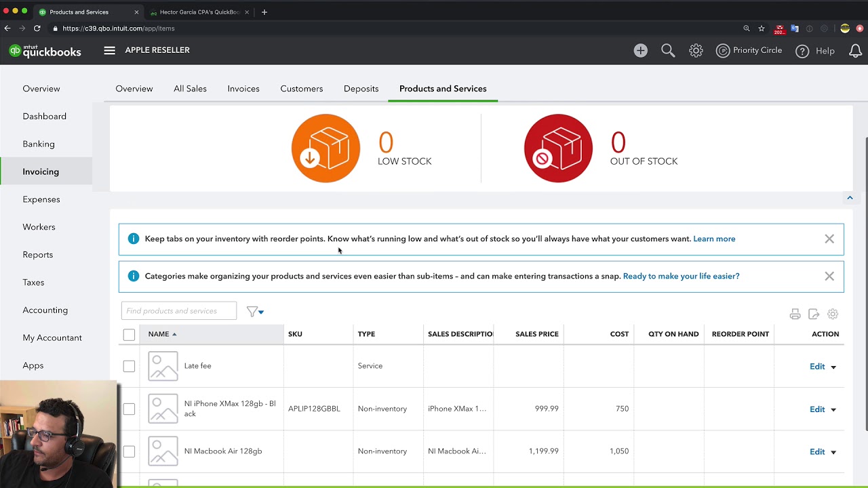The width and height of the screenshot is (868, 488).
Task: Open the search magnifier in QuickBooks header
Action: tap(668, 51)
